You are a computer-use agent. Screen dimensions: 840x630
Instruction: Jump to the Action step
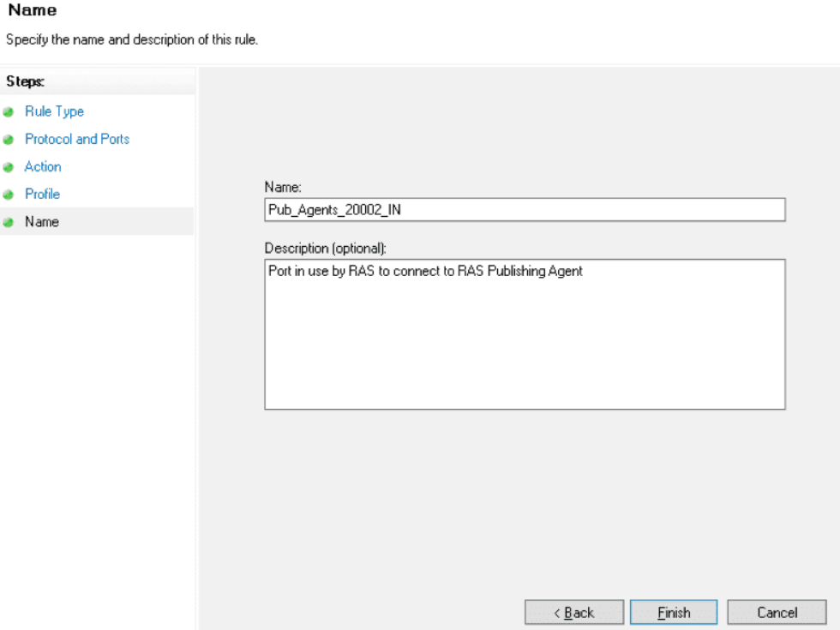coord(43,166)
